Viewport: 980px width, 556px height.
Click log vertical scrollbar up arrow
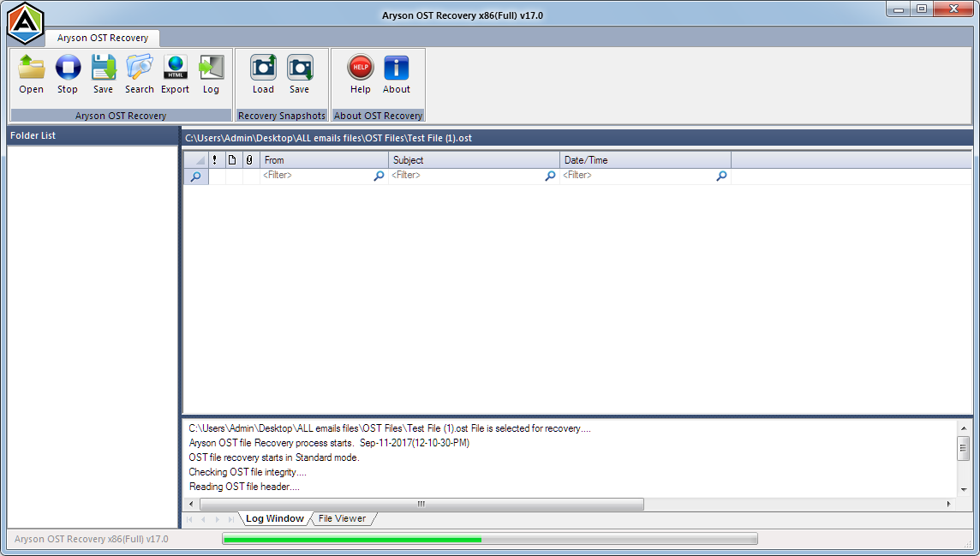tap(963, 428)
